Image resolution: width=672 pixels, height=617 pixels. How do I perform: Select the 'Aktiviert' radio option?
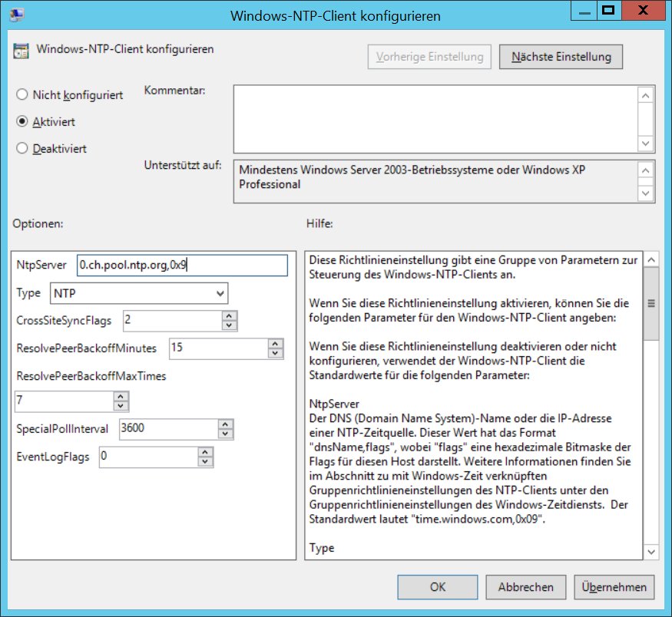coord(22,121)
